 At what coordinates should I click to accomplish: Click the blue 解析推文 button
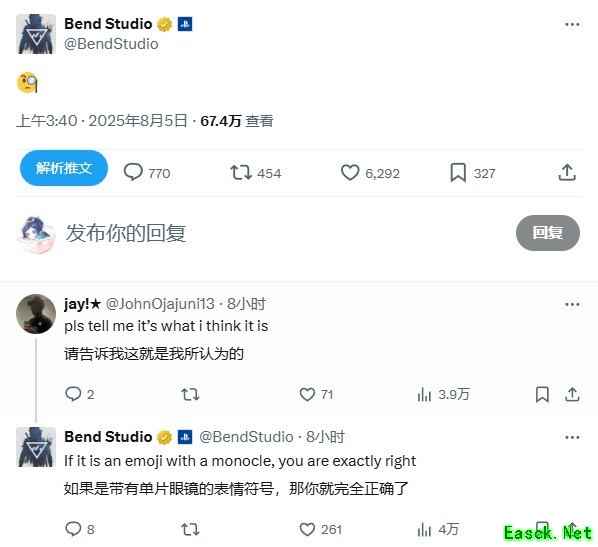tap(64, 168)
